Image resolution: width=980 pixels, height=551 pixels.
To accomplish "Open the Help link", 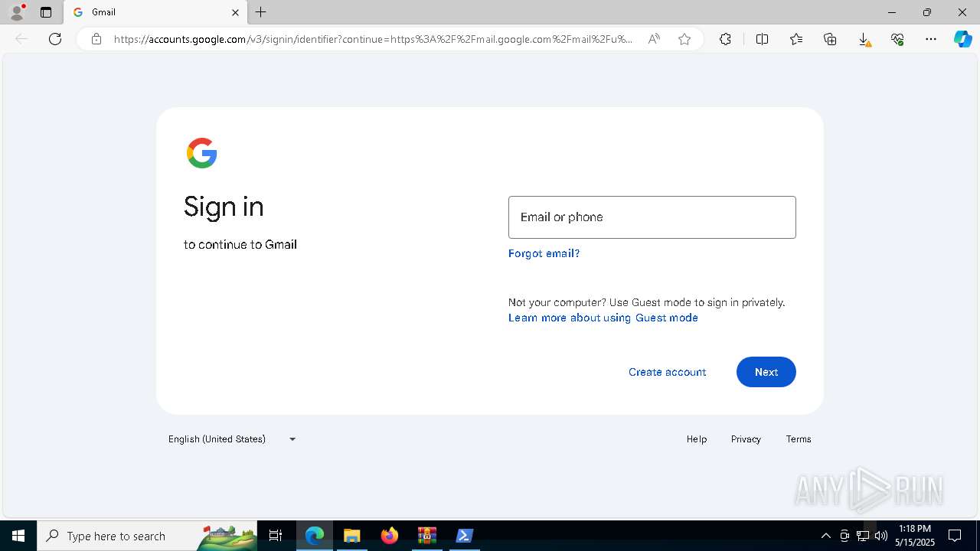I will click(697, 439).
